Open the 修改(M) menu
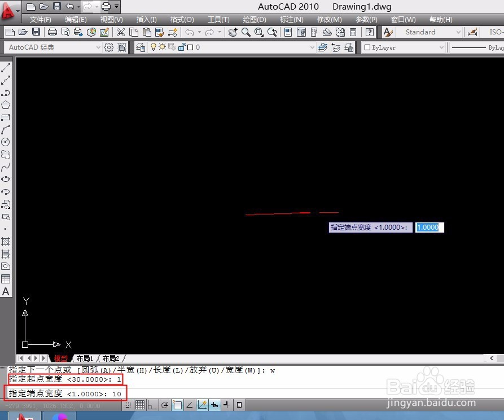This screenshot has height=420, width=504. tap(330, 20)
